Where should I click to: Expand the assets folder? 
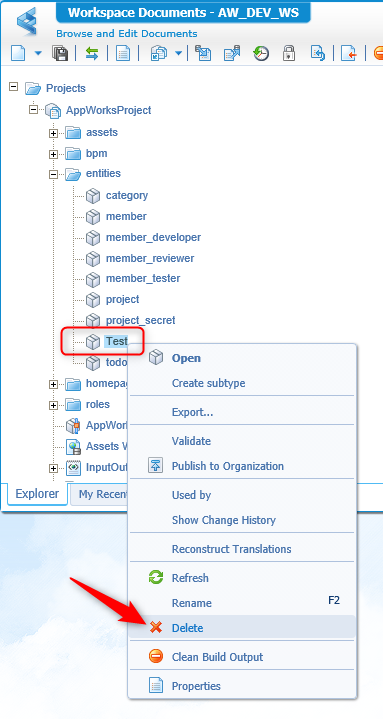point(54,133)
